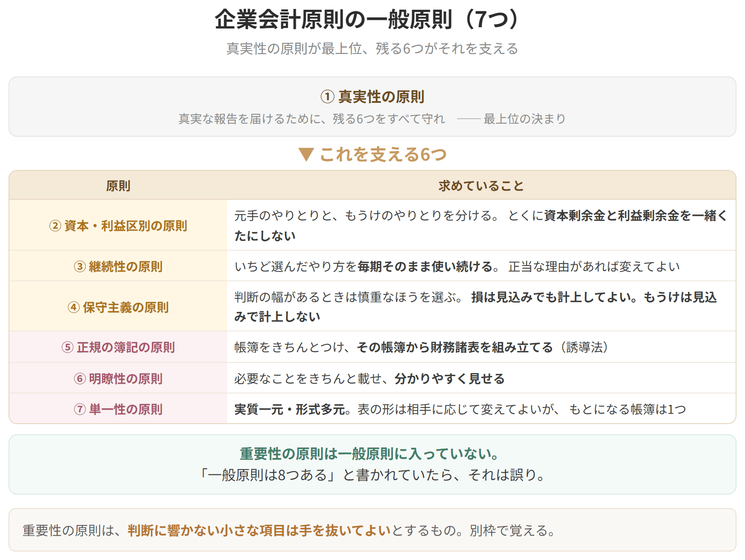Select the row label ⑥ 明瞭性の原則
The width and height of the screenshot is (745, 560).
pos(118,379)
